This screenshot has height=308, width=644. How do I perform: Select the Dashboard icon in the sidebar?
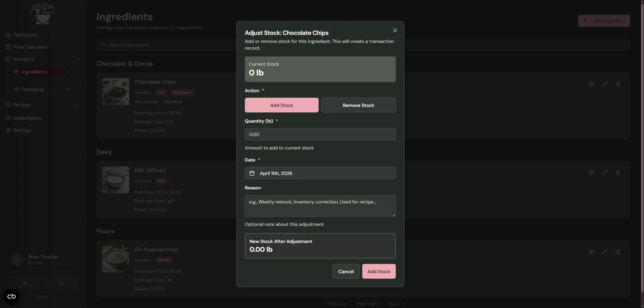pos(7,35)
